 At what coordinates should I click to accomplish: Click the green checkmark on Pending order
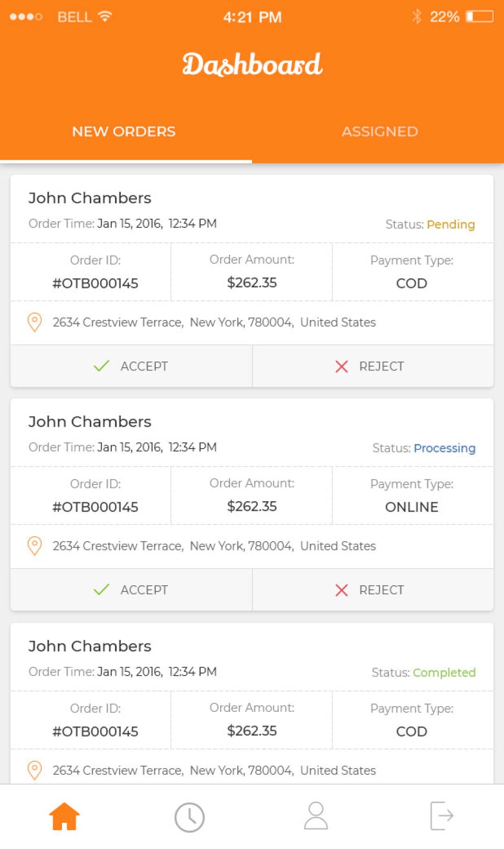point(101,366)
